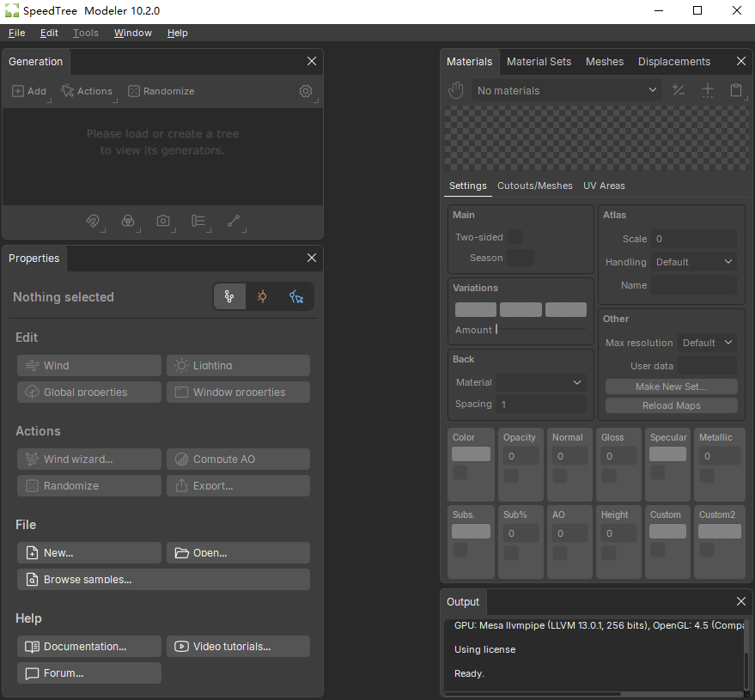The width and height of the screenshot is (755, 700).
Task: Click Compute AO button
Action: pos(238,459)
